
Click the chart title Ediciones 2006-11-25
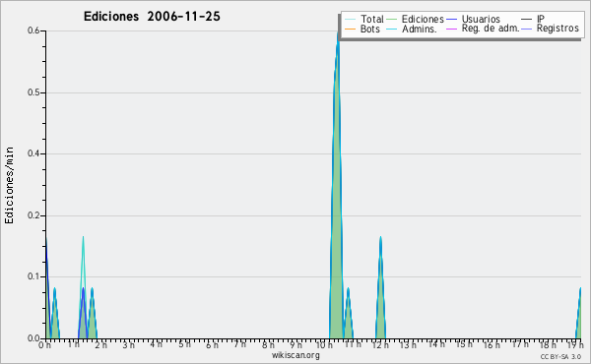pyautogui.click(x=152, y=17)
